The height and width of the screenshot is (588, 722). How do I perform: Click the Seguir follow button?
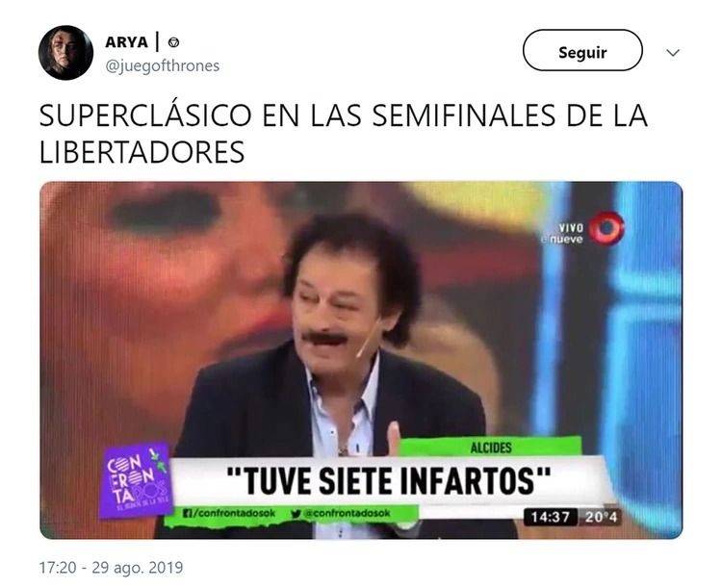tap(582, 50)
